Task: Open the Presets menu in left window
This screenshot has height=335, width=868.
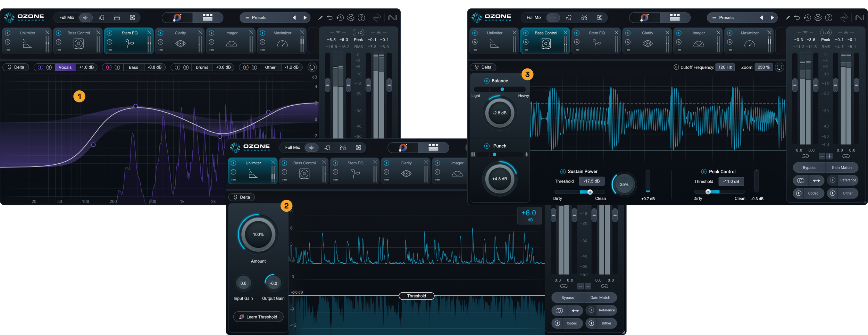Action: pos(259,17)
